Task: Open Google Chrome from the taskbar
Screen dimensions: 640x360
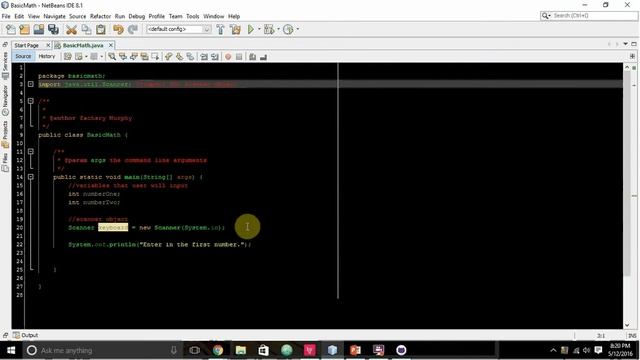Action: (218, 350)
